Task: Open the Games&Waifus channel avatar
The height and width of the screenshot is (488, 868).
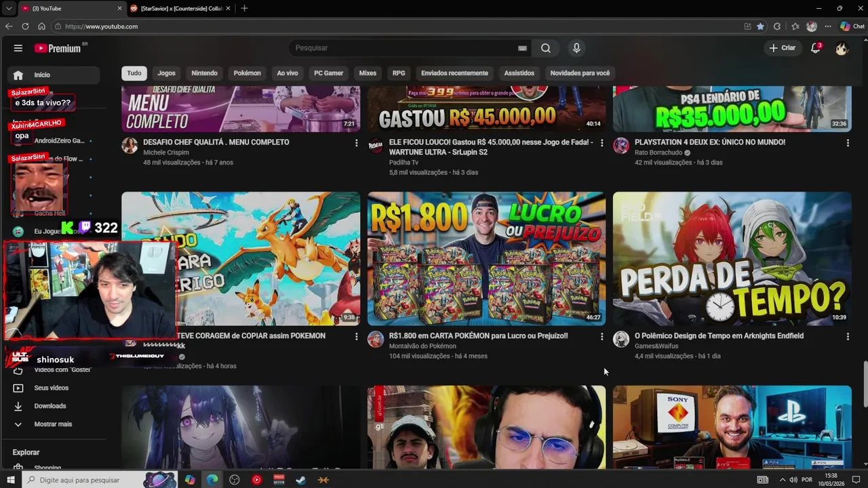Action: point(621,339)
